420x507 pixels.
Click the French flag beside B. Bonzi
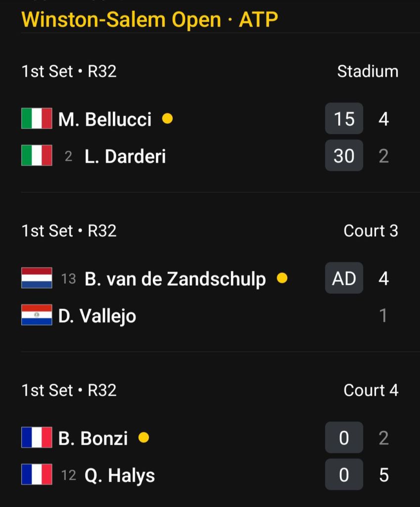(37, 438)
